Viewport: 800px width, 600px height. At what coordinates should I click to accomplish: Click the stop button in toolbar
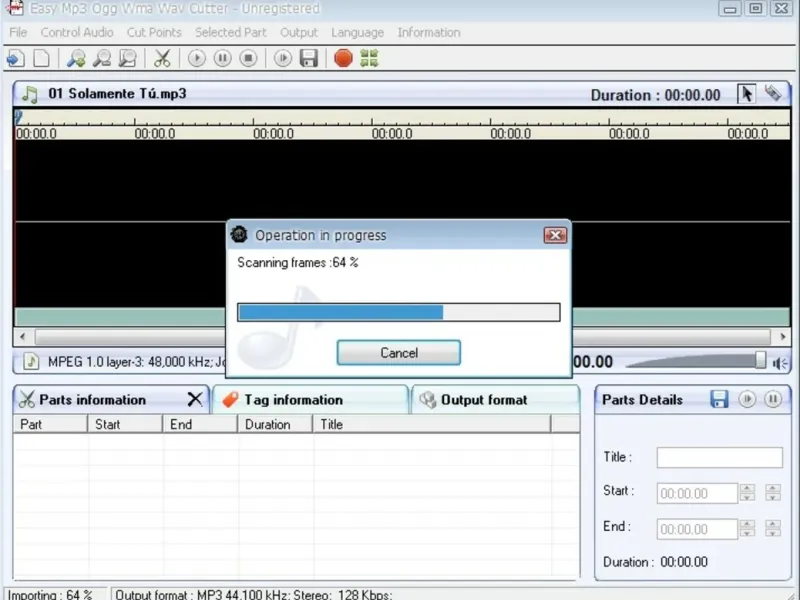(x=248, y=58)
